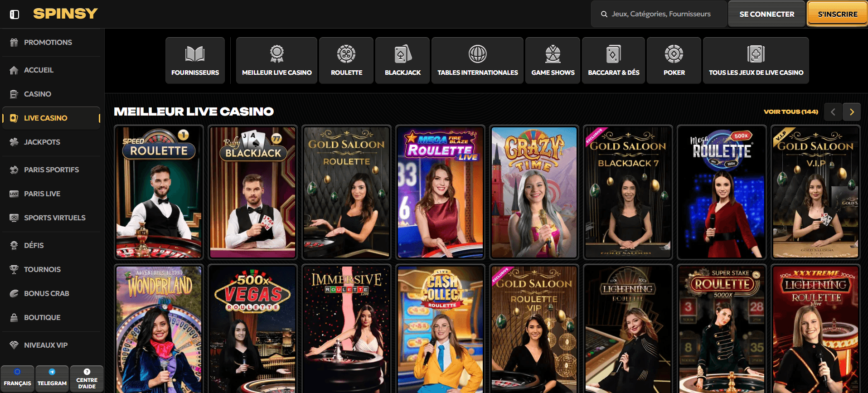868x393 pixels.
Task: Open Tables Internationales globe icon
Action: (477, 54)
